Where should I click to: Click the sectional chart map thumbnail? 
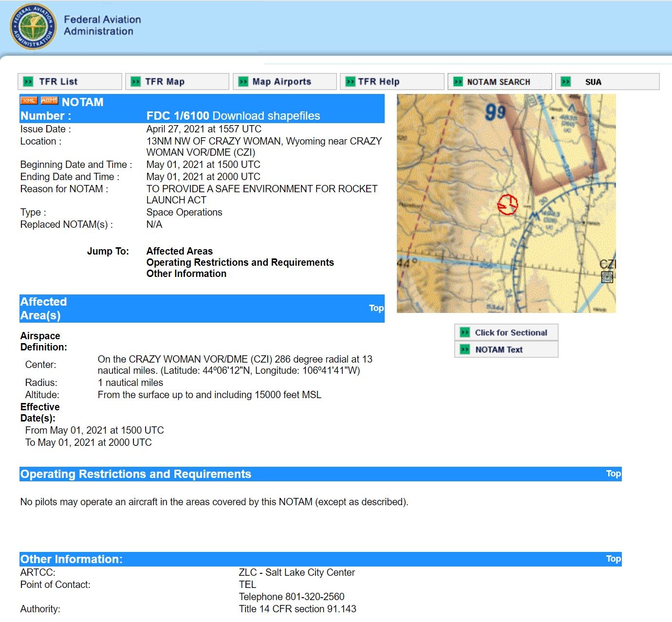(506, 203)
